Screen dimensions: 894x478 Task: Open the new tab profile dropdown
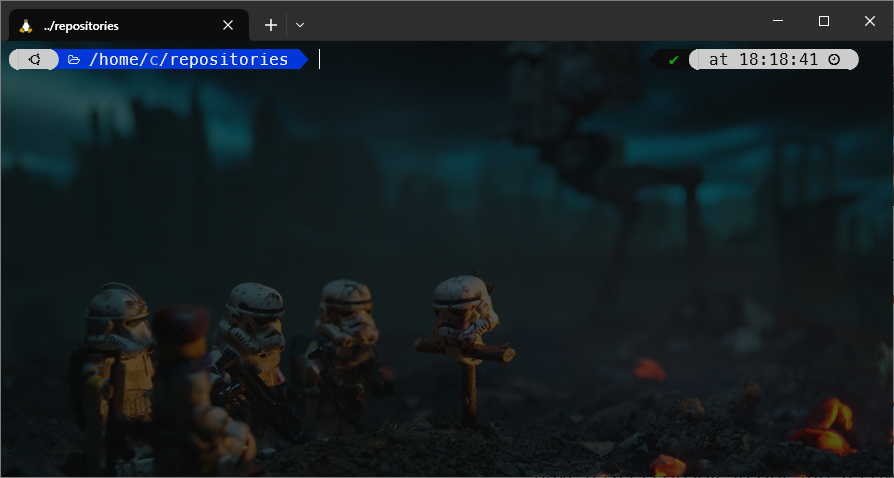coord(300,25)
